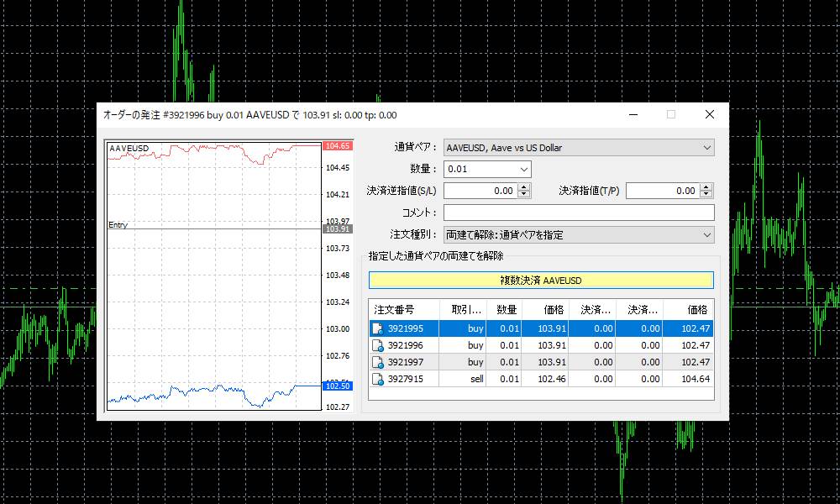The height and width of the screenshot is (504, 840).
Task: Click the blue bid price marker 102.50
Action: coord(336,386)
